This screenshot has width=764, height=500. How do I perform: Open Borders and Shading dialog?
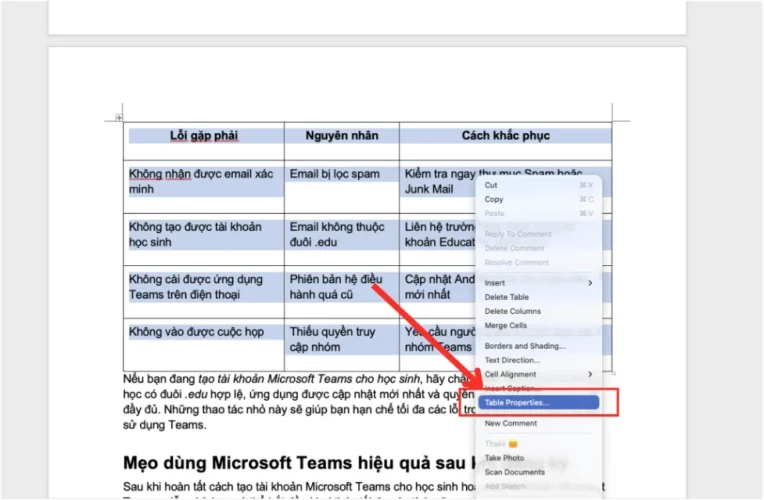(x=525, y=346)
